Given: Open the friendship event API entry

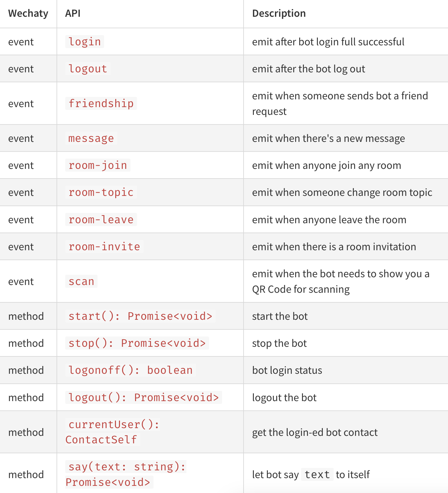Looking at the screenshot, I should click(x=101, y=103).
